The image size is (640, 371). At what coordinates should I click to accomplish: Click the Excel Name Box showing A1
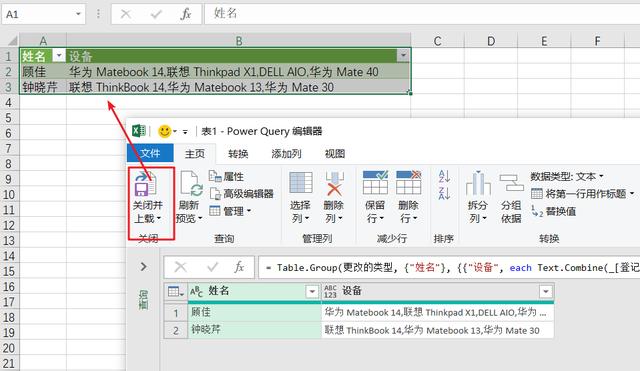click(x=37, y=15)
